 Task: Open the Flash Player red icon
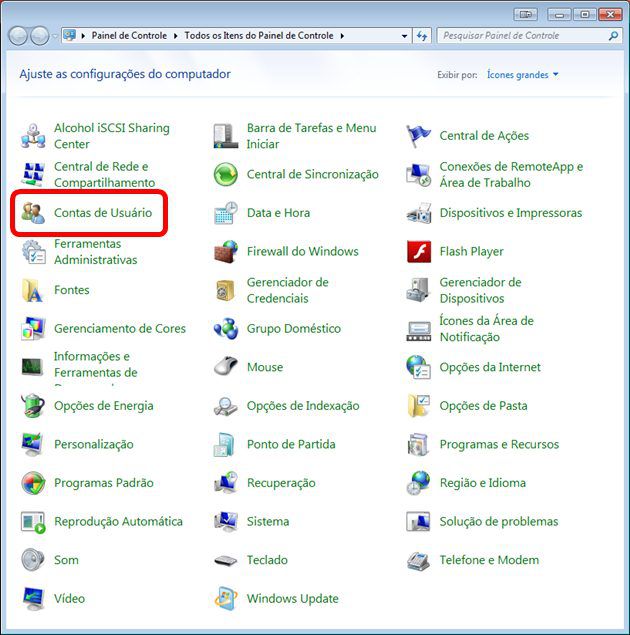419,252
